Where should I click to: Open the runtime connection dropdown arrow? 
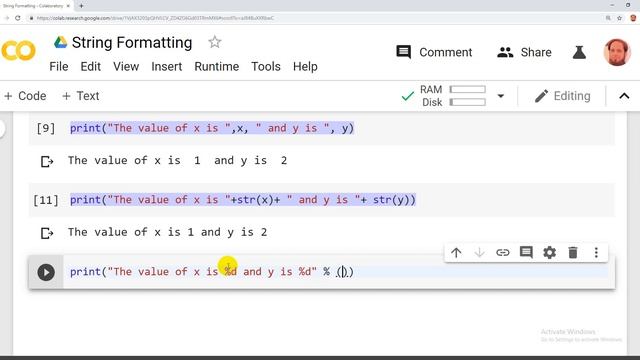500,96
